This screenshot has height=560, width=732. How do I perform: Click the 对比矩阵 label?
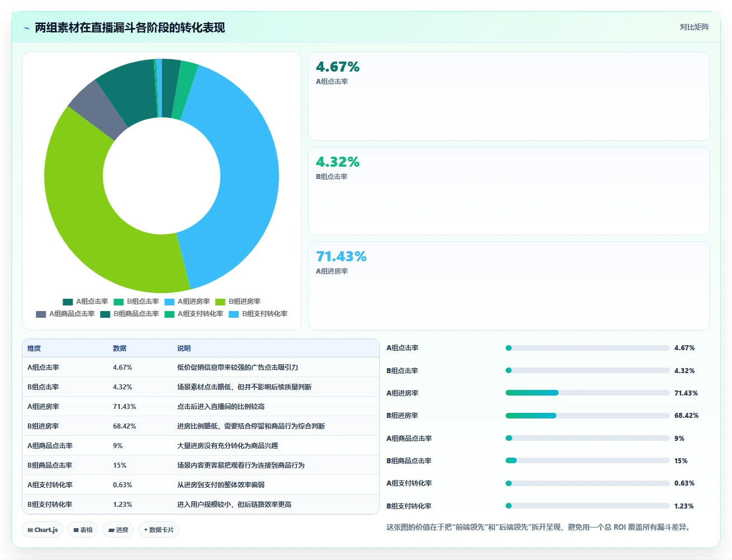tap(694, 27)
